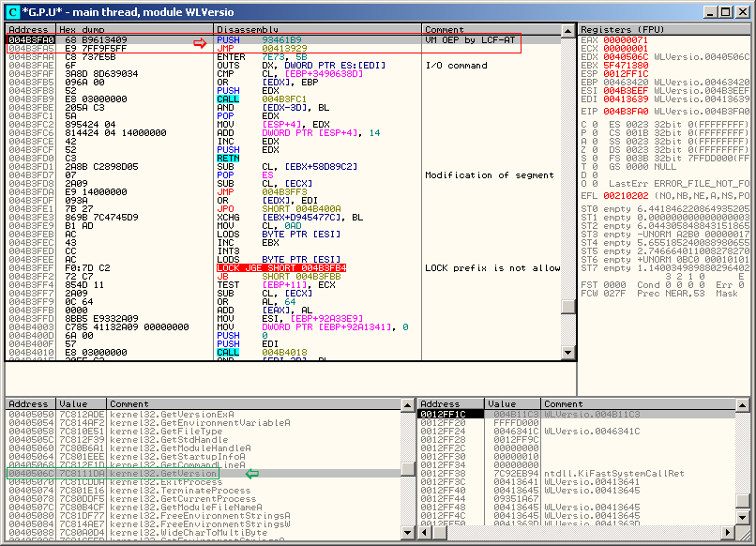The image size is (756, 546).
Task: Click the OllyDbg CPU window title icon
Action: [x=12, y=12]
